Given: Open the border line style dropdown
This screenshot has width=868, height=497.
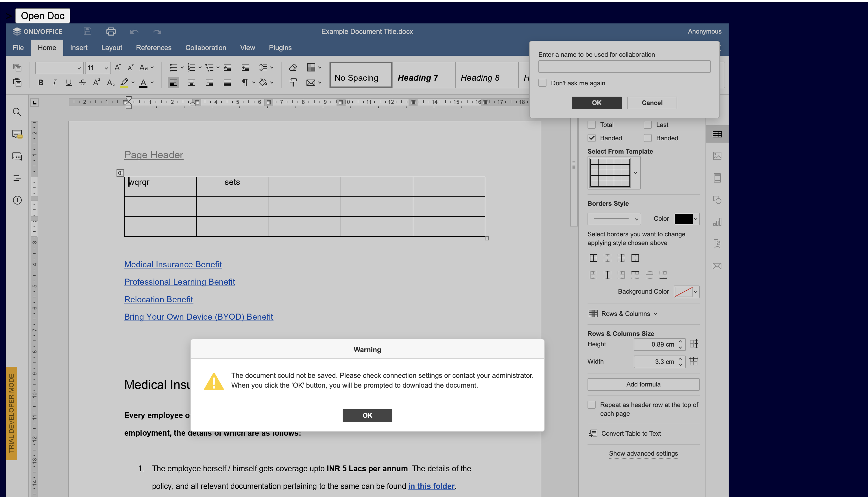Looking at the screenshot, I should [614, 219].
